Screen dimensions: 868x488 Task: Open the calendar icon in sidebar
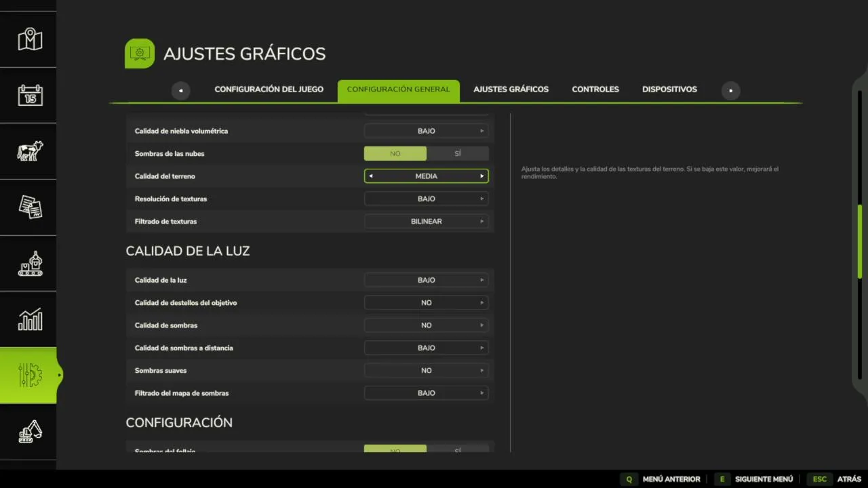(x=30, y=95)
